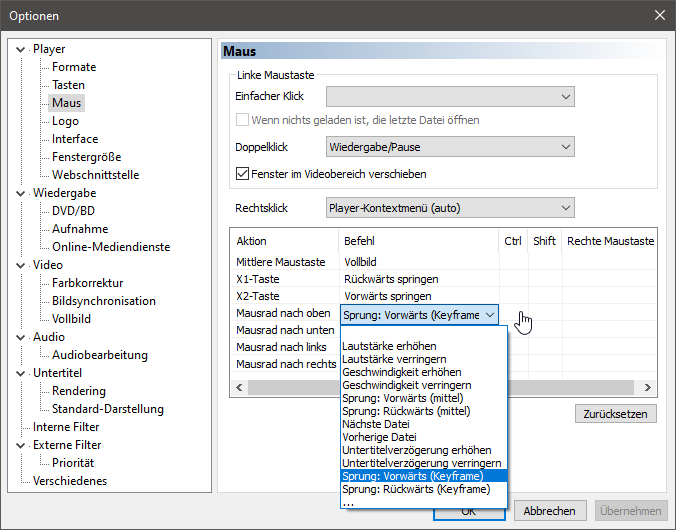Select Lautstärke verringern from the list
The width and height of the screenshot is (676, 530).
424,359
